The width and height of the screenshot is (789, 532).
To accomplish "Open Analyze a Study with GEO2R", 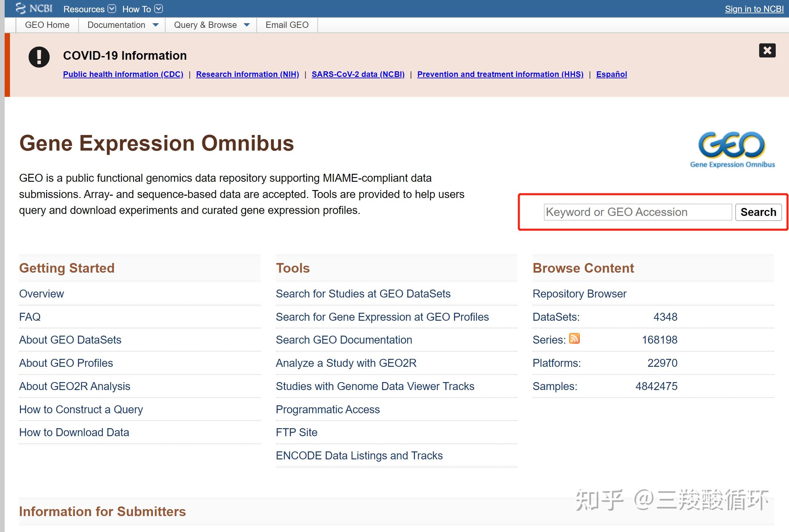I will (x=346, y=363).
